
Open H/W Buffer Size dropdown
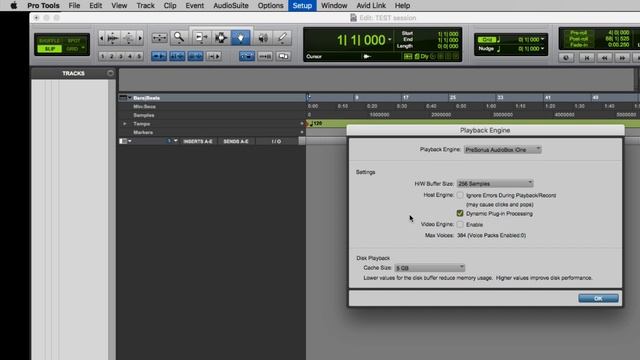[x=495, y=184]
